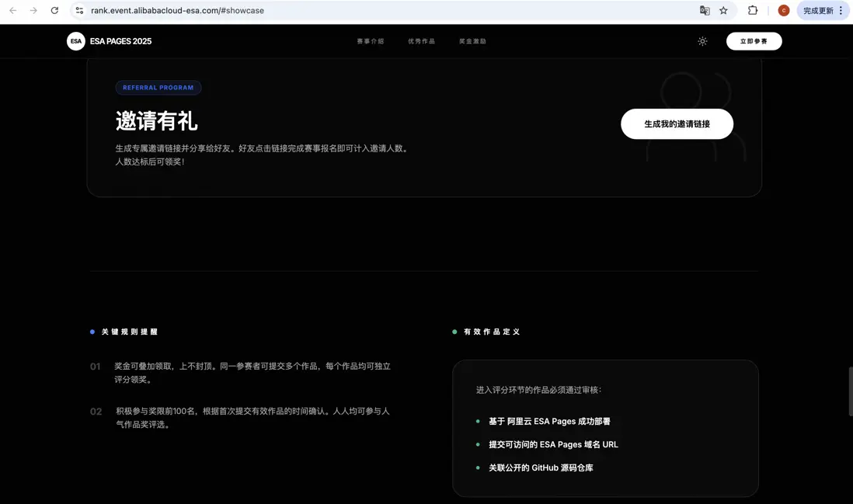The width and height of the screenshot is (853, 504).
Task: Open the extensions puzzle icon
Action: (x=753, y=10)
